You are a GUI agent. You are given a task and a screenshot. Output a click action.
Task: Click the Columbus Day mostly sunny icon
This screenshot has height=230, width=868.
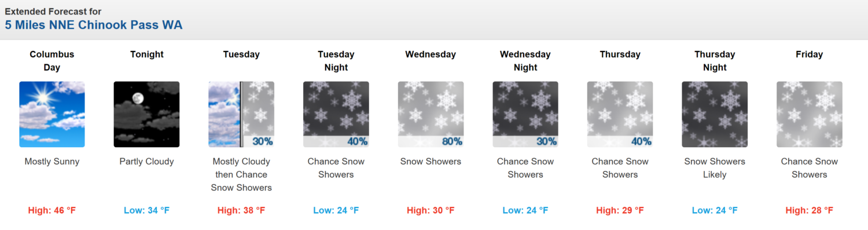coord(52,114)
